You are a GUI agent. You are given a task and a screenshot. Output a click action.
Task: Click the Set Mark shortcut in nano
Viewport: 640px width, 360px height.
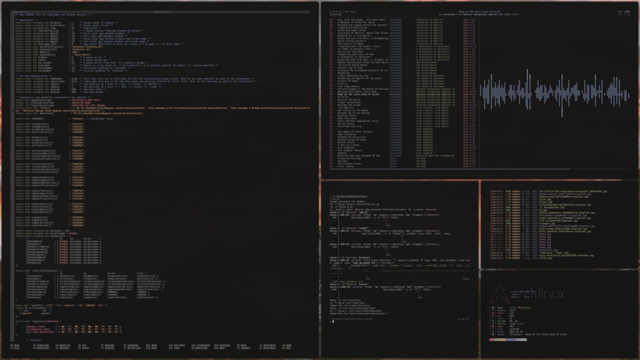[x=177, y=345]
